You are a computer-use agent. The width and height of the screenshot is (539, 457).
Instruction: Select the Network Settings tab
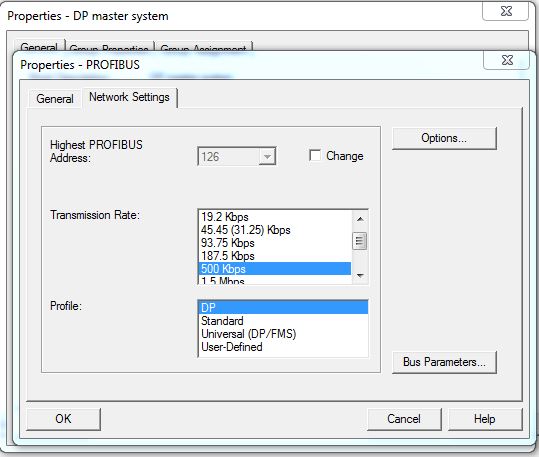pos(129,97)
